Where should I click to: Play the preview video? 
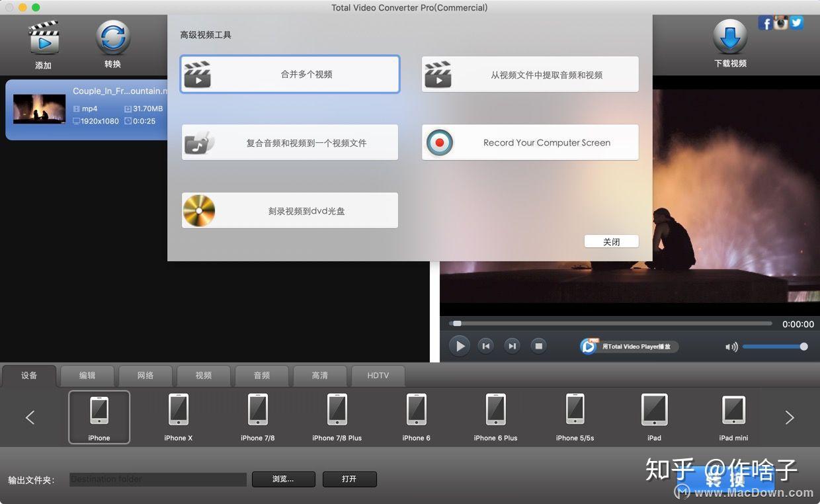click(x=459, y=345)
